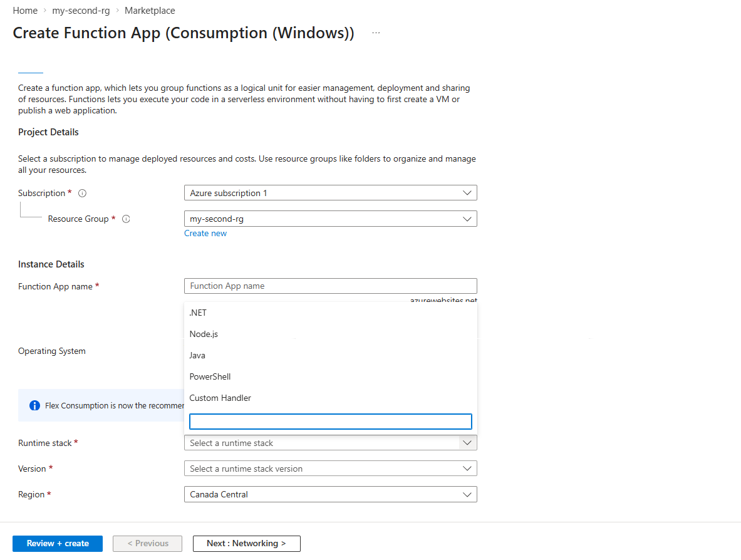741x560 pixels.
Task: Select Java runtime stack option
Action: pos(330,355)
